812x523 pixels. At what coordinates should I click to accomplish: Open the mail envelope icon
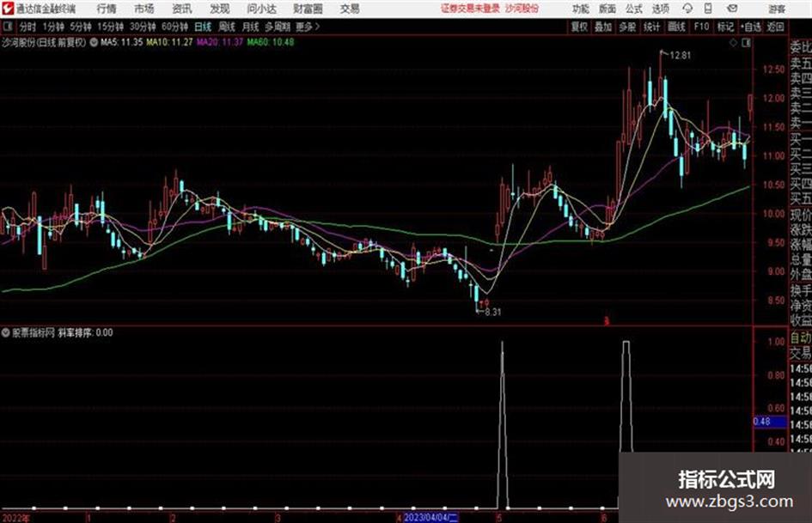732,9
